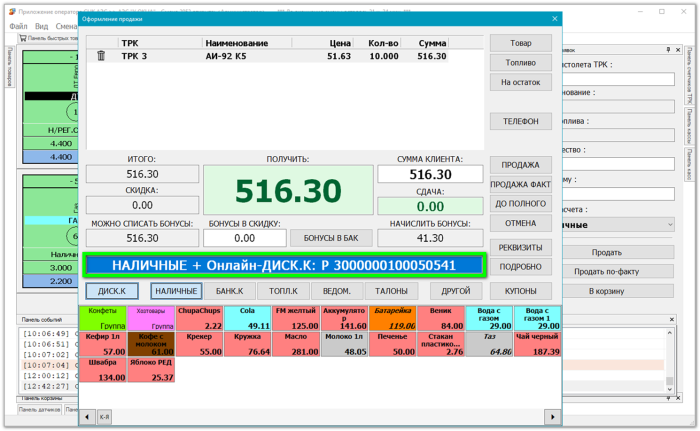Add the Аккумулятор 141.60 tile
The image size is (700, 431).
coord(344,318)
